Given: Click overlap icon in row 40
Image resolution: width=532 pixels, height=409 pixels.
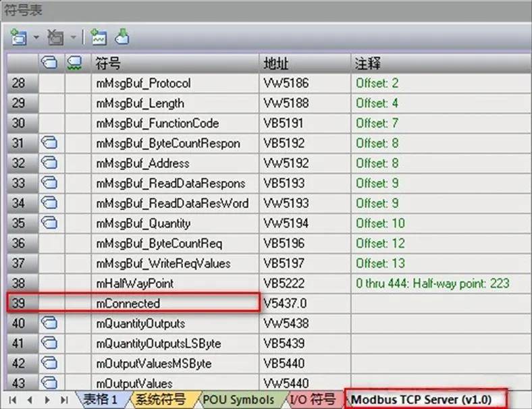Looking at the screenshot, I should (49, 323).
